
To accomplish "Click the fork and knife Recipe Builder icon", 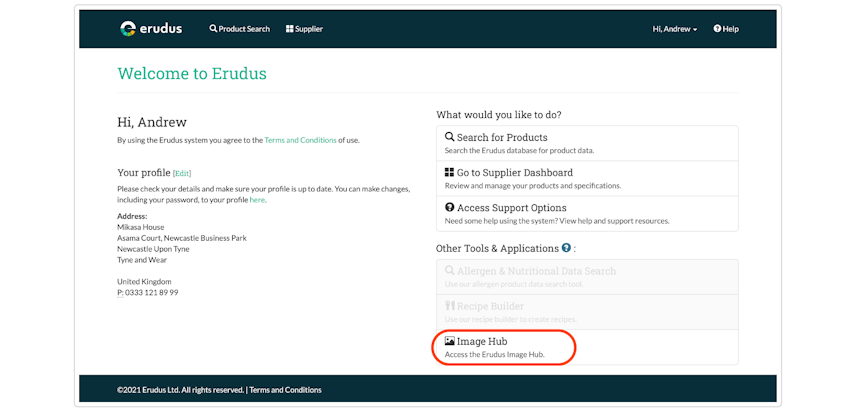I will point(449,306).
